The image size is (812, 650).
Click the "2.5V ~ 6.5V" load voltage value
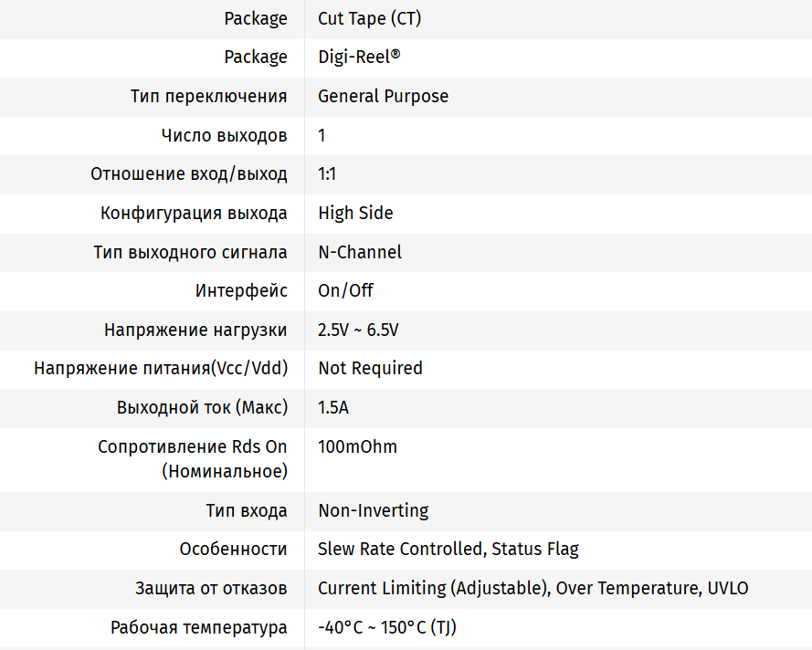click(x=358, y=330)
